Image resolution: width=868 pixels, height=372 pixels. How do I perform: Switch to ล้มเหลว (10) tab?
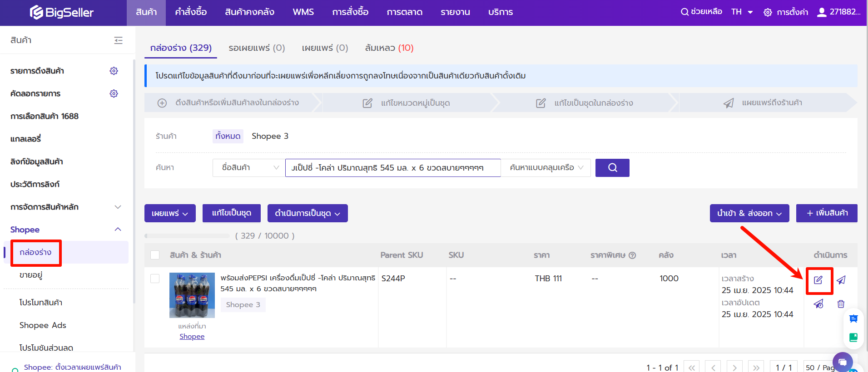[389, 48]
